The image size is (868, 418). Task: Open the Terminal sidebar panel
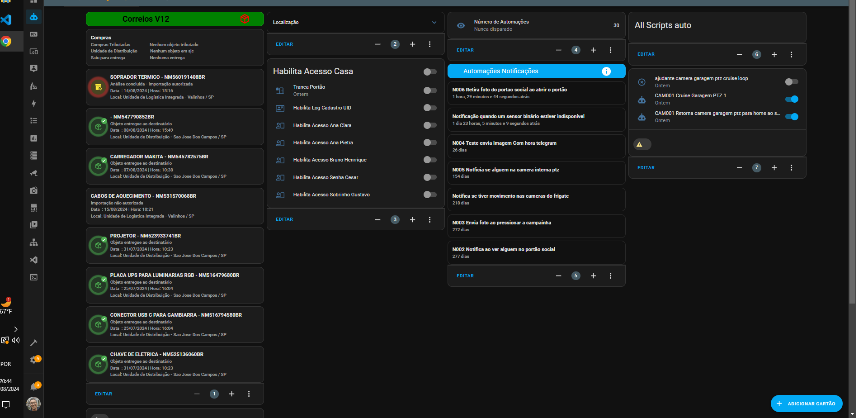tap(34, 277)
